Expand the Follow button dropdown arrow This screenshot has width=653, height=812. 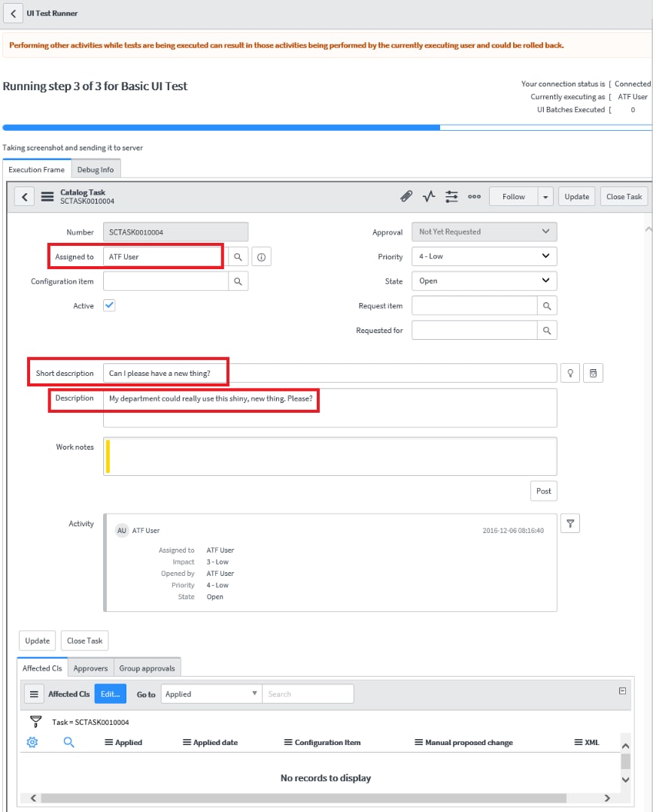click(x=545, y=197)
